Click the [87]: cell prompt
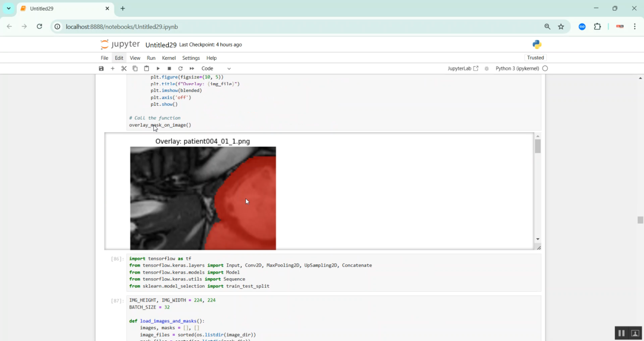Viewport: 644px width, 341px height. click(118, 301)
